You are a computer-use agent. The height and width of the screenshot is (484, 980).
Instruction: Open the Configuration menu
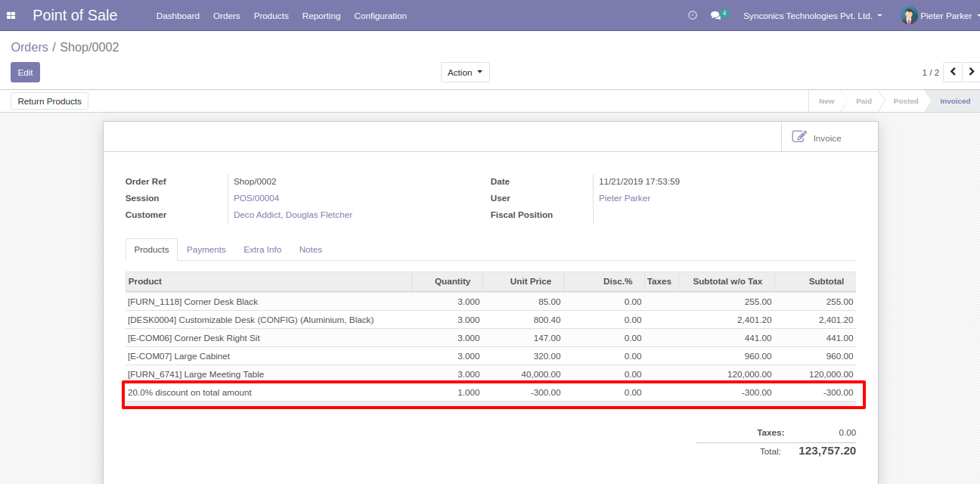380,16
